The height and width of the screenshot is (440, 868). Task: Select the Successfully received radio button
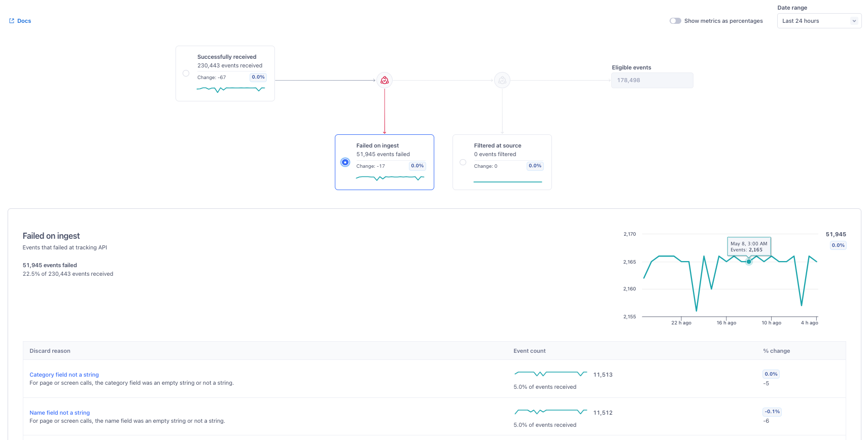click(186, 74)
